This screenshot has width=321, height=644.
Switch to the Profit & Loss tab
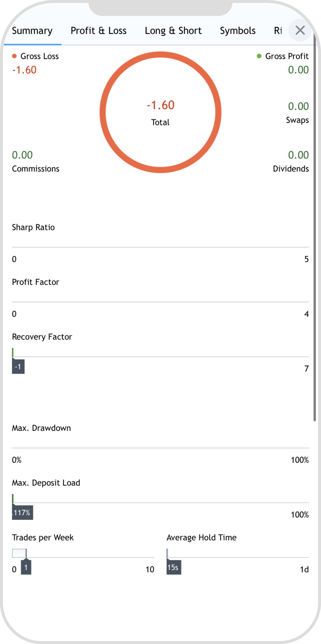click(x=98, y=31)
